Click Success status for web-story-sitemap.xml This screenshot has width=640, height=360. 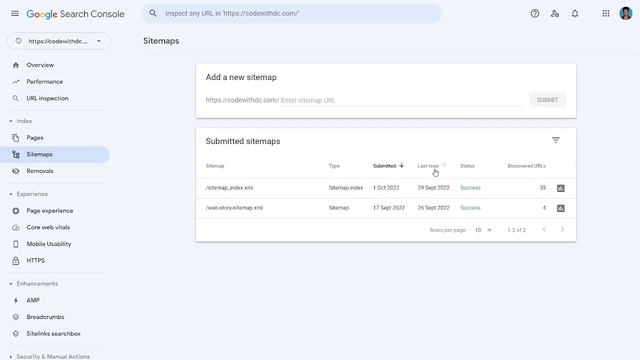tap(470, 208)
